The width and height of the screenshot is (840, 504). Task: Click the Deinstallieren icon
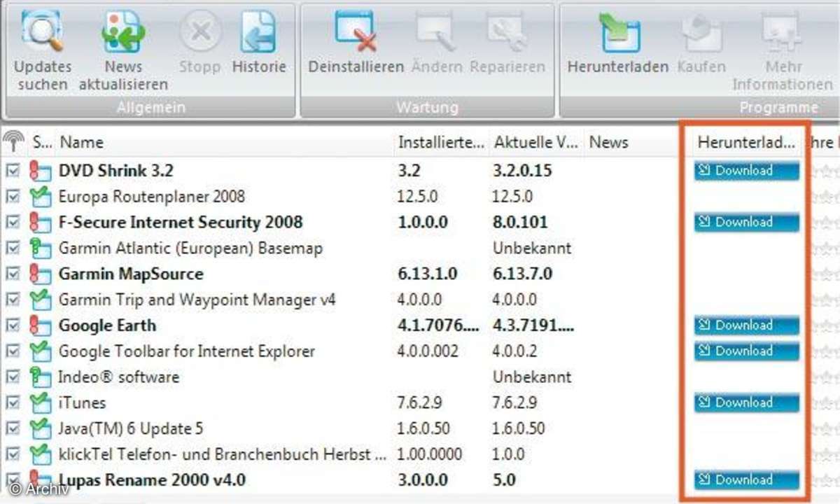click(356, 31)
